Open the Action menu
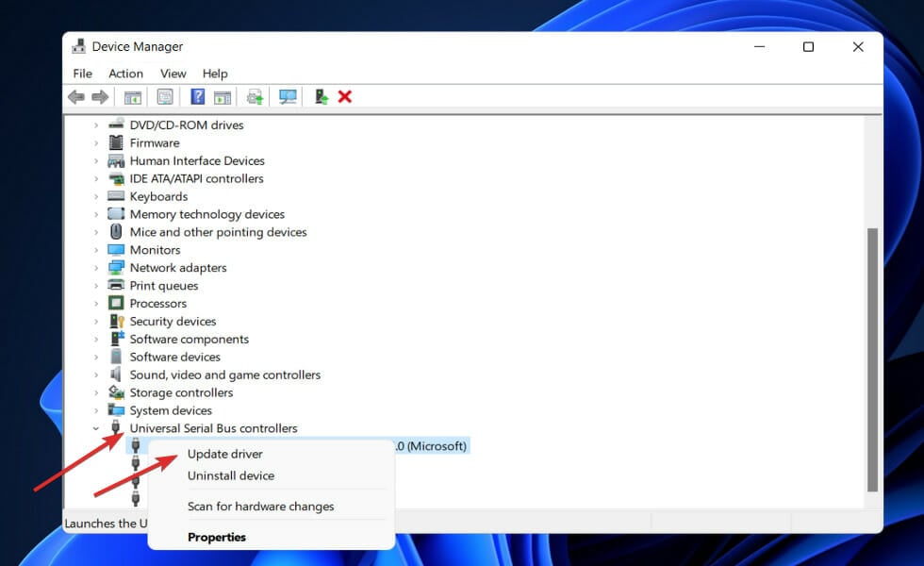Screen dimensions: 924x566 (125, 74)
